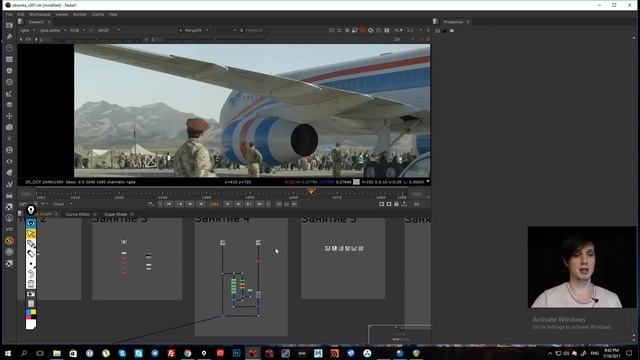This screenshot has height=360, width=640.
Task: Open the Draw nodes menu in left toolbar
Action: 9,36
